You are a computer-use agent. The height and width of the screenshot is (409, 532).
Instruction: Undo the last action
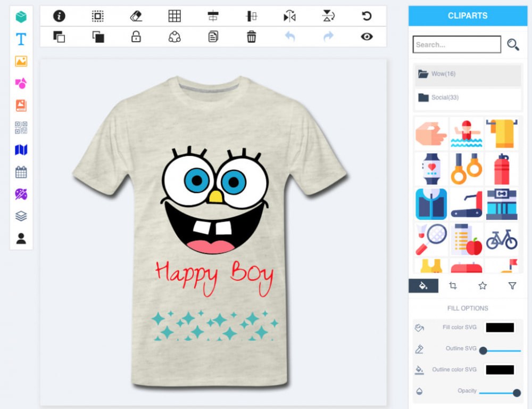pyautogui.click(x=290, y=36)
